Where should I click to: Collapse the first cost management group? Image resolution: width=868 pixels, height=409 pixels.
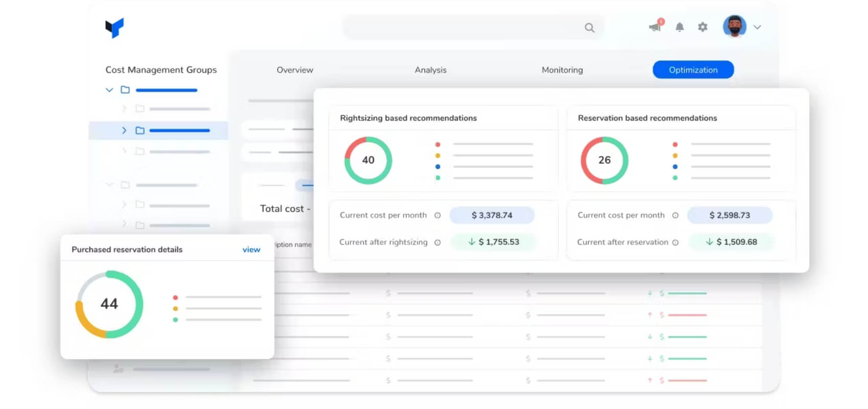point(109,90)
